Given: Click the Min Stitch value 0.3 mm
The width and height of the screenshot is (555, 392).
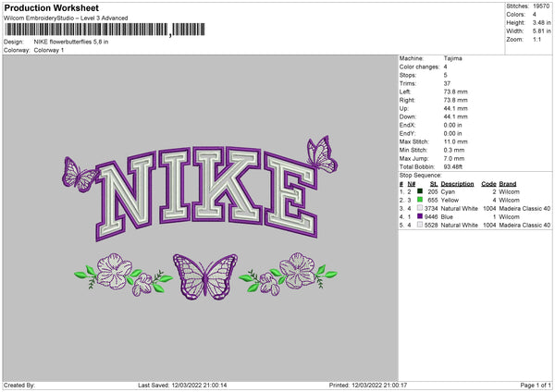Looking at the screenshot, I should [454, 150].
